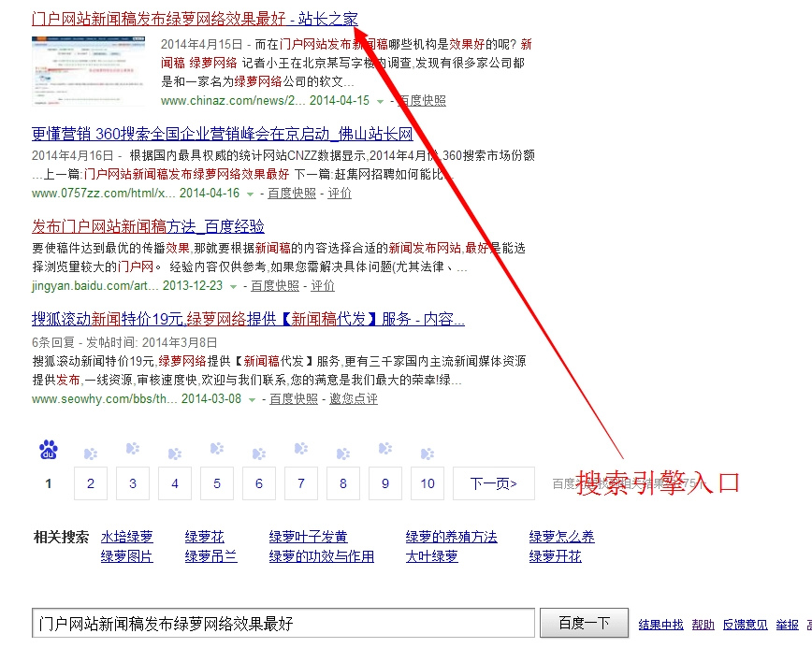Go to results page 5

click(x=217, y=483)
